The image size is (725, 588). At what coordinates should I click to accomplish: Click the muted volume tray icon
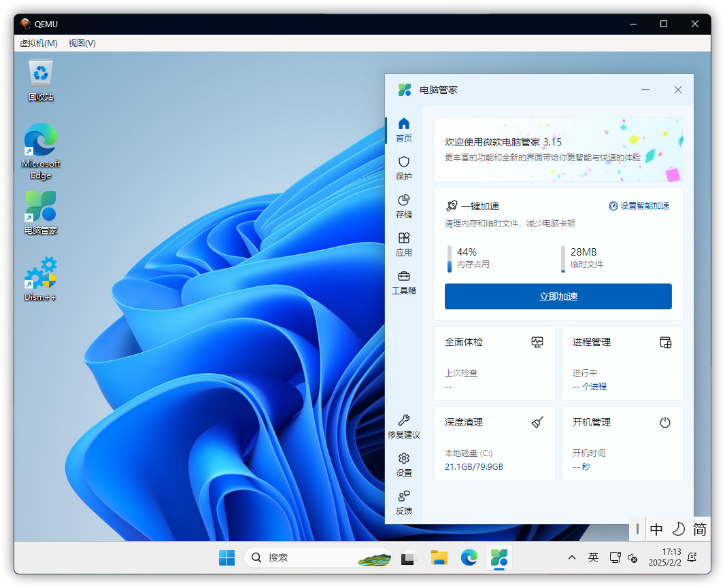click(x=633, y=558)
